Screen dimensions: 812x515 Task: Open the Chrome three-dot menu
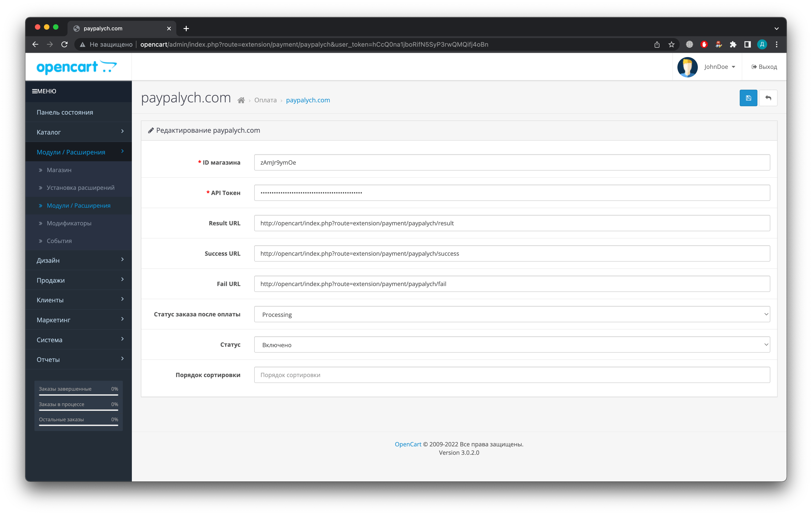(x=777, y=44)
